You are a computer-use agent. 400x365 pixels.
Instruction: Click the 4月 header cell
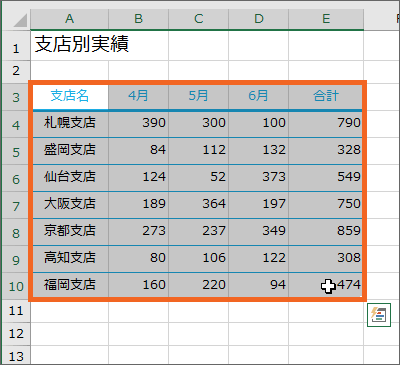pos(138,97)
